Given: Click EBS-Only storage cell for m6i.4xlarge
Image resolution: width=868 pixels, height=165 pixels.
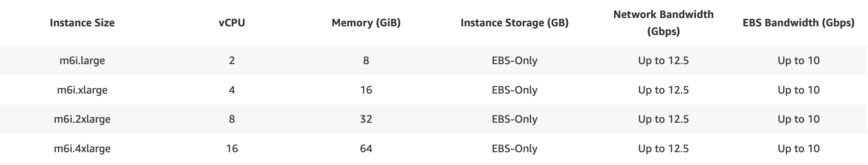Looking at the screenshot, I should point(514,149).
